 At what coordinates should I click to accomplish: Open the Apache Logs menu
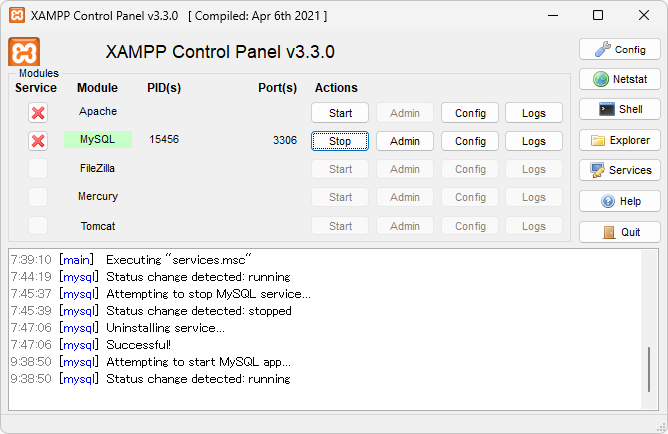[534, 113]
